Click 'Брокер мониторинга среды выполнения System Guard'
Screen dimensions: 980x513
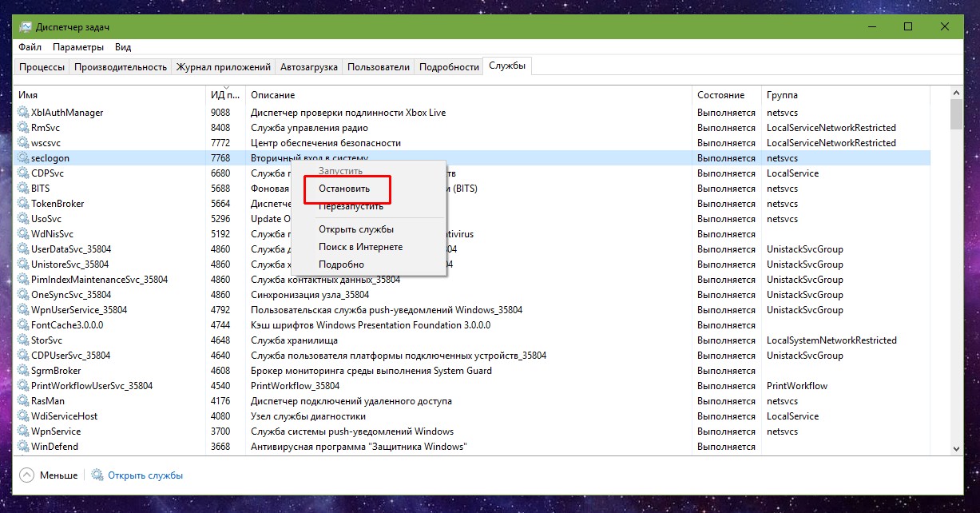tap(371, 371)
